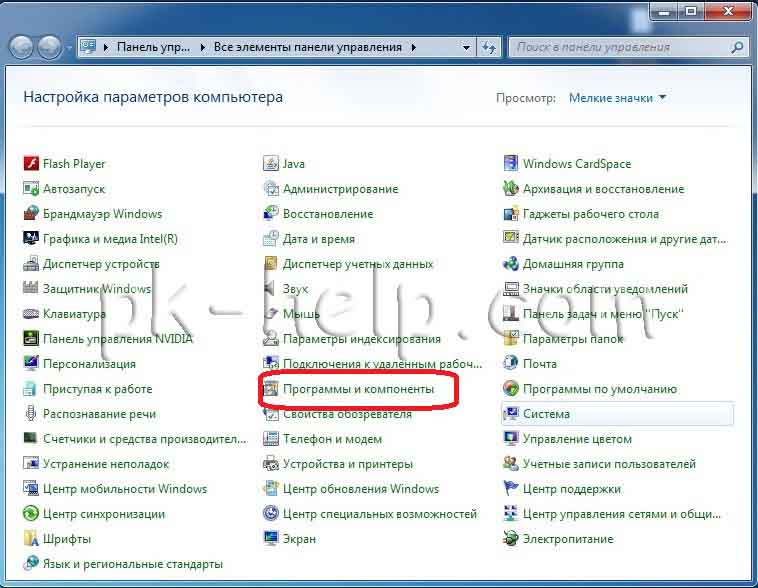Open Приступая к работе link
This screenshot has height=588, width=758.
98,389
